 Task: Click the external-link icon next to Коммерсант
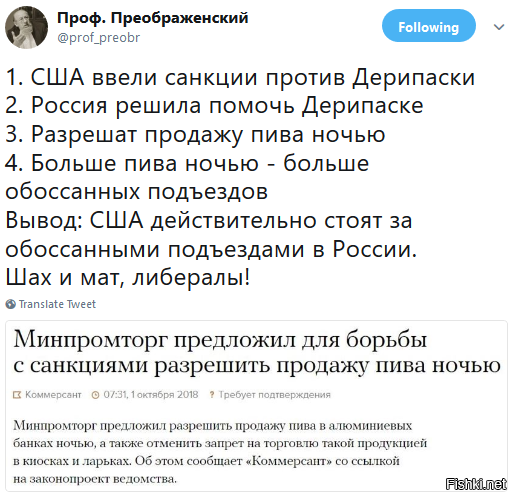point(17,395)
